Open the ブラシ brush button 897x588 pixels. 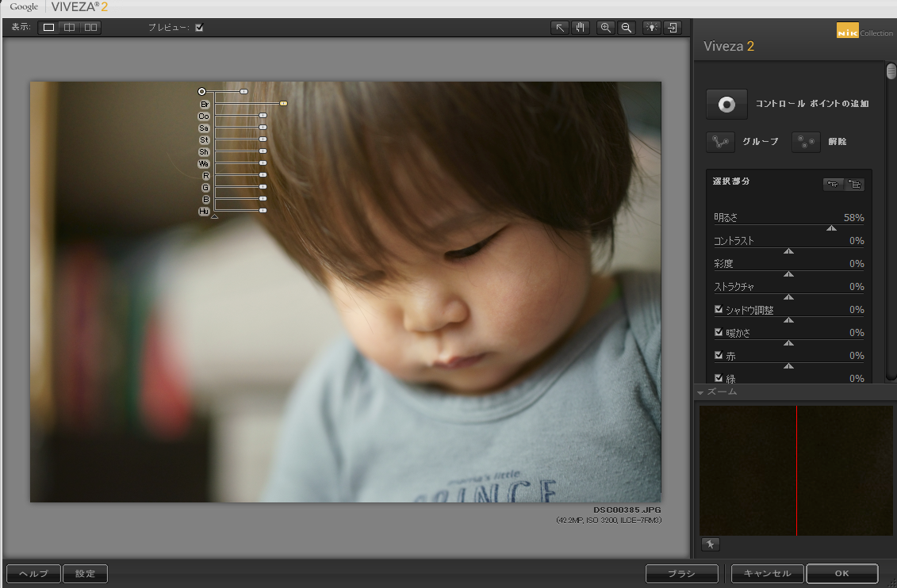coord(681,573)
